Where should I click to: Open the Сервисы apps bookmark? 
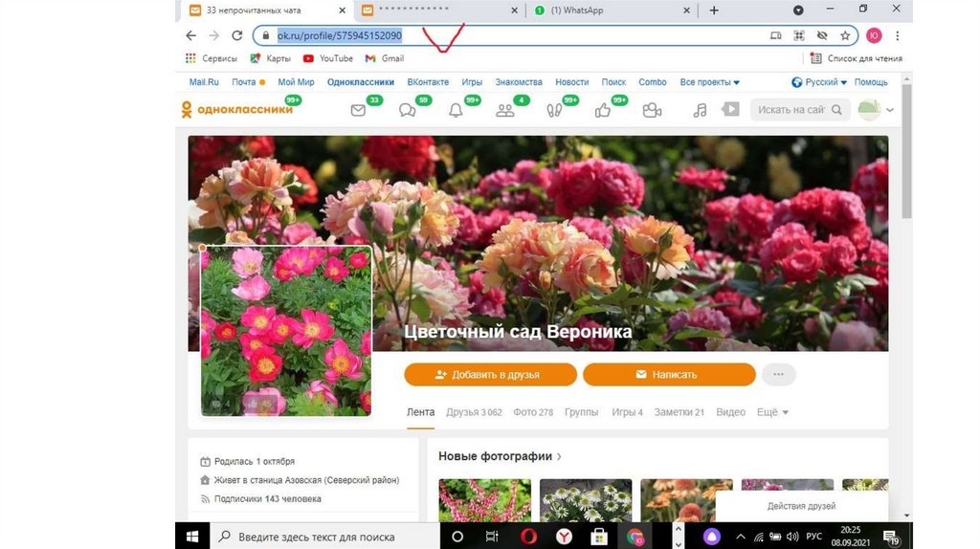point(212,58)
